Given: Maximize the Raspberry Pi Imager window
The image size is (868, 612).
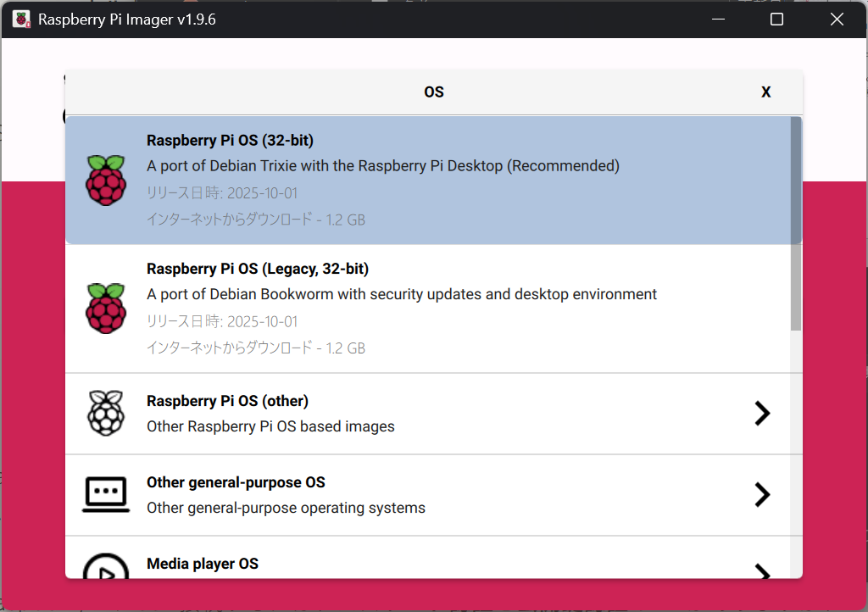Looking at the screenshot, I should click(x=776, y=19).
